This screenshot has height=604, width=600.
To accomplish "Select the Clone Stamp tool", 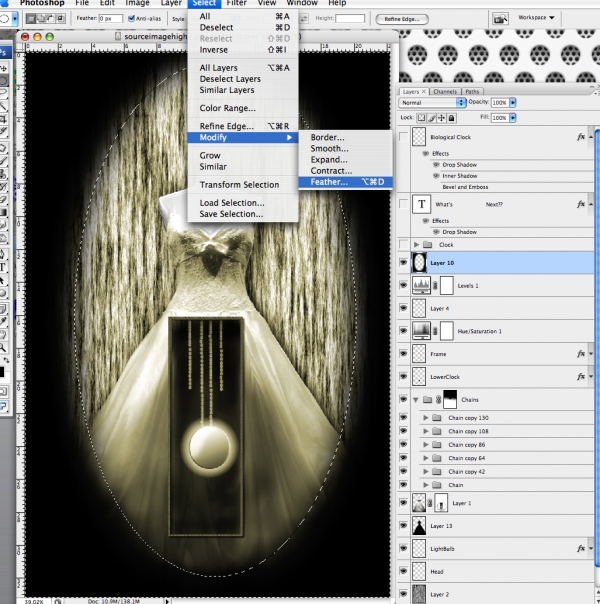I will click(x=3, y=174).
